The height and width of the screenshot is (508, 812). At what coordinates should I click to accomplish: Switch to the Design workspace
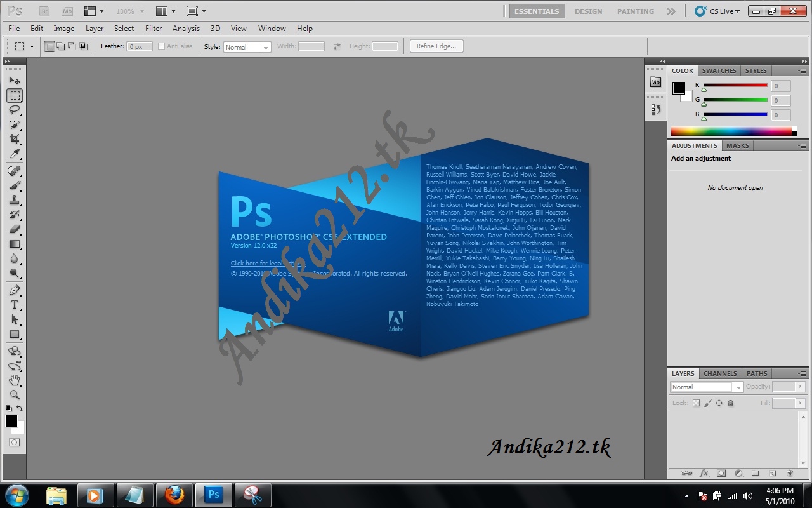pyautogui.click(x=589, y=11)
